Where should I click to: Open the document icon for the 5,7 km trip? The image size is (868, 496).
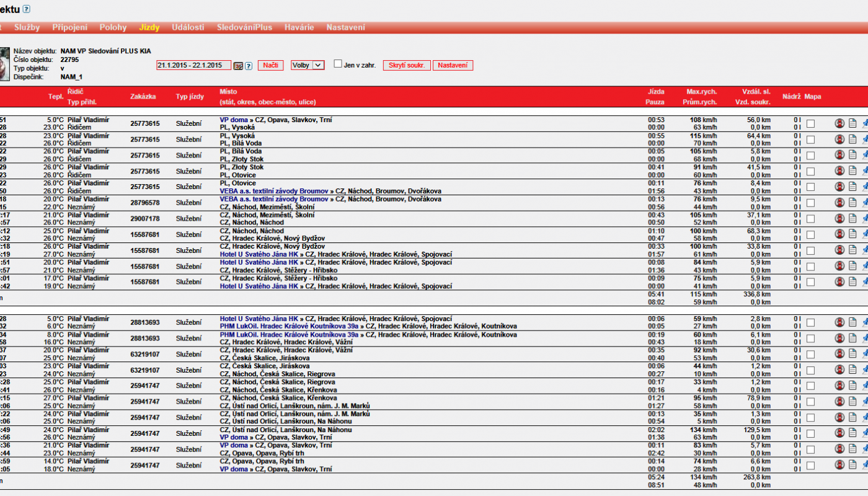(852, 449)
